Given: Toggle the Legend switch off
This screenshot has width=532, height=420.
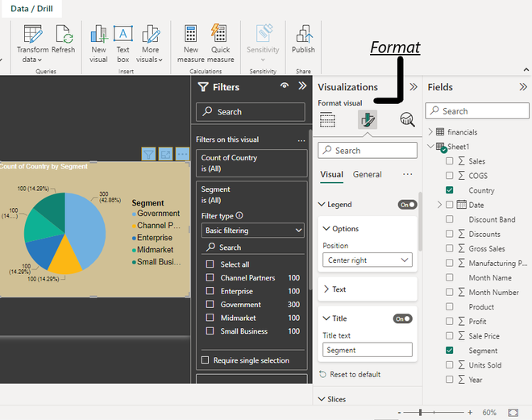Looking at the screenshot, I should pyautogui.click(x=407, y=205).
